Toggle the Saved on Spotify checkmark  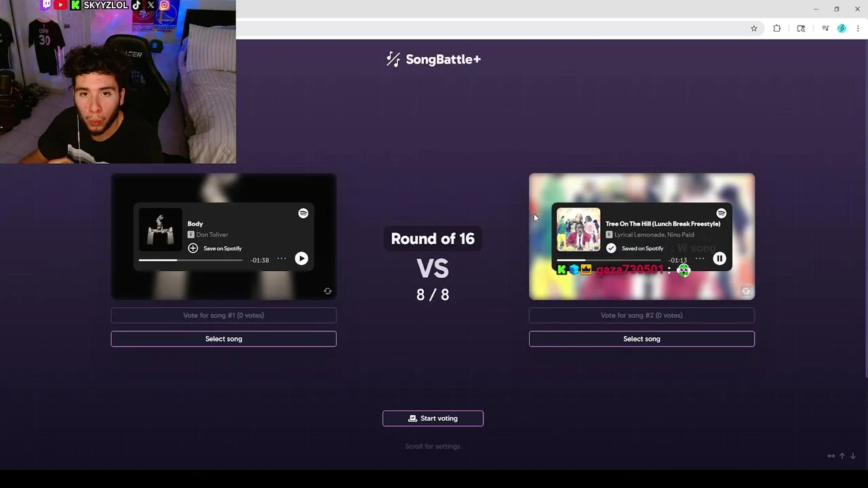[611, 248]
